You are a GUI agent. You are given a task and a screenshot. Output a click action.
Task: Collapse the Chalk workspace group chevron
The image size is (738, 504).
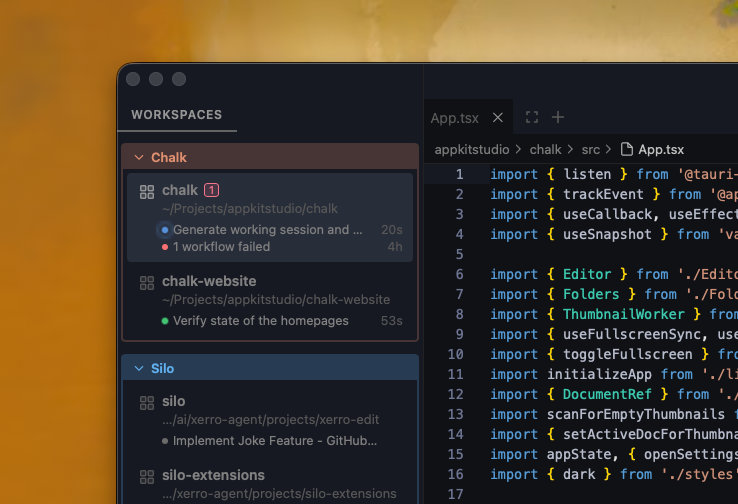tap(139, 157)
